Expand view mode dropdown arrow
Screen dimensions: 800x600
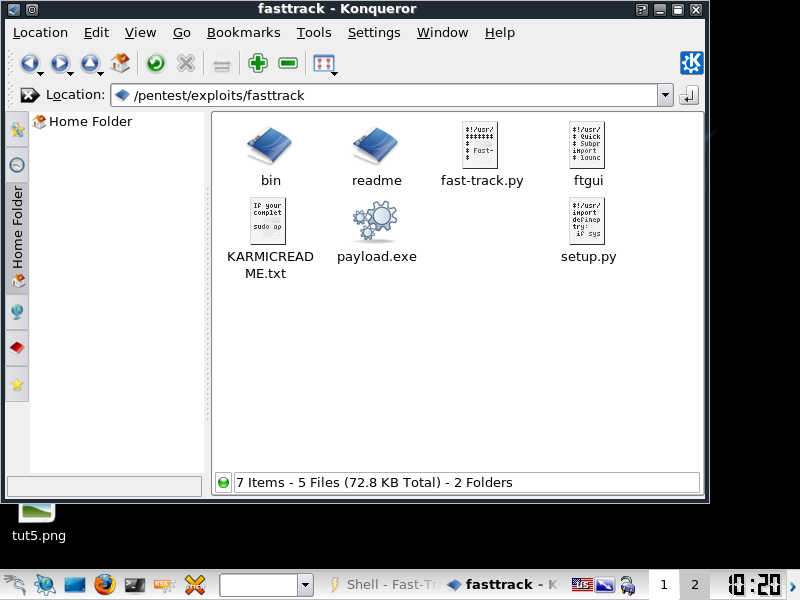click(334, 73)
